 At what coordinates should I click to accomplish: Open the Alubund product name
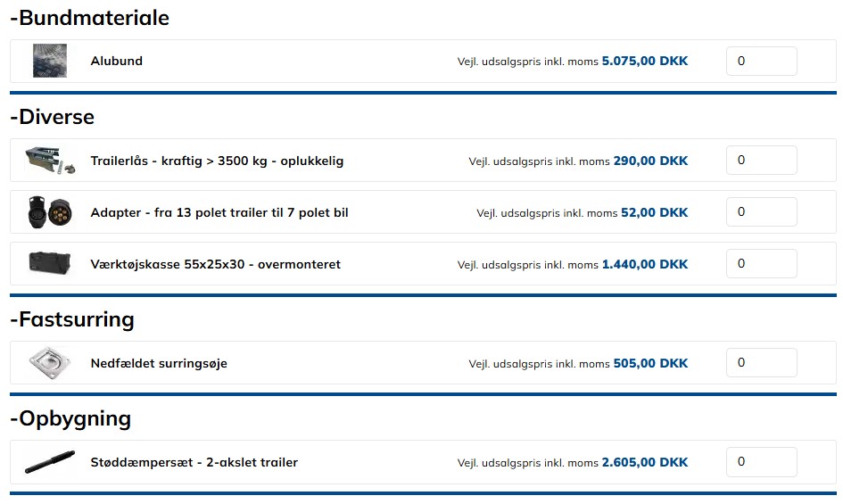pos(117,62)
